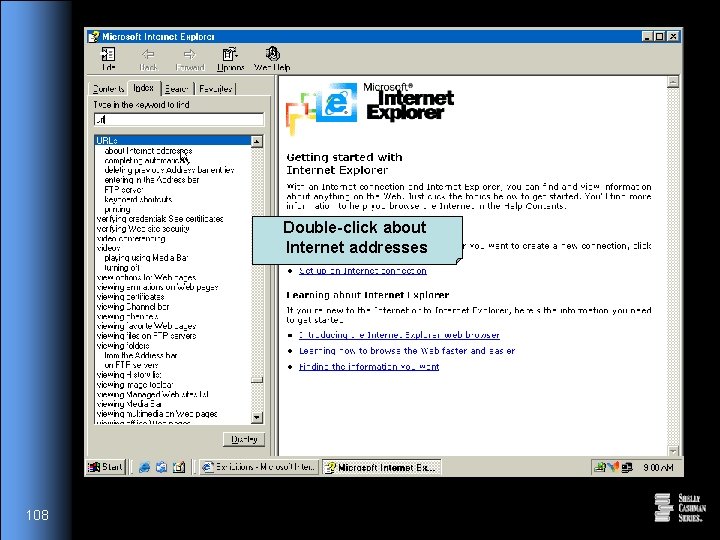Select the 'printing' index entry
The width and height of the screenshot is (720, 540).
pos(117,209)
